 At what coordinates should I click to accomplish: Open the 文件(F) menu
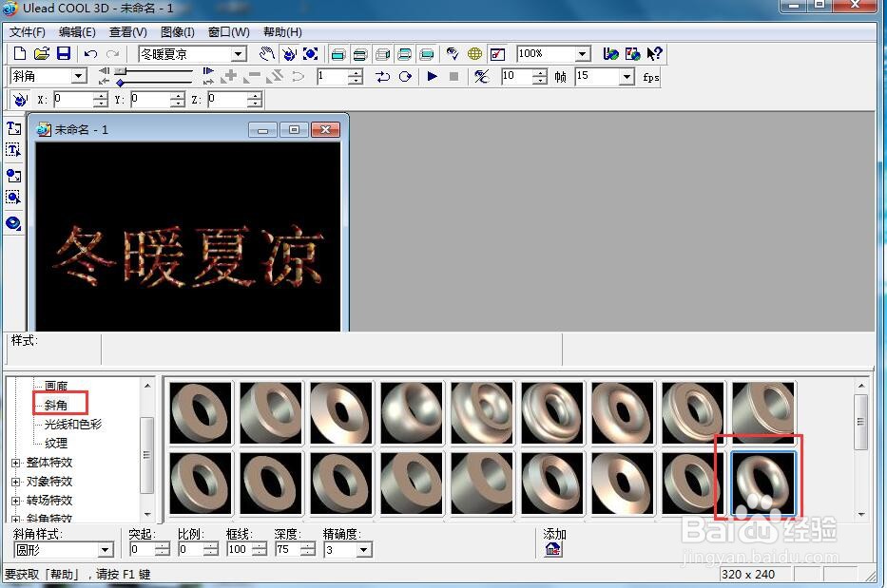[x=28, y=32]
